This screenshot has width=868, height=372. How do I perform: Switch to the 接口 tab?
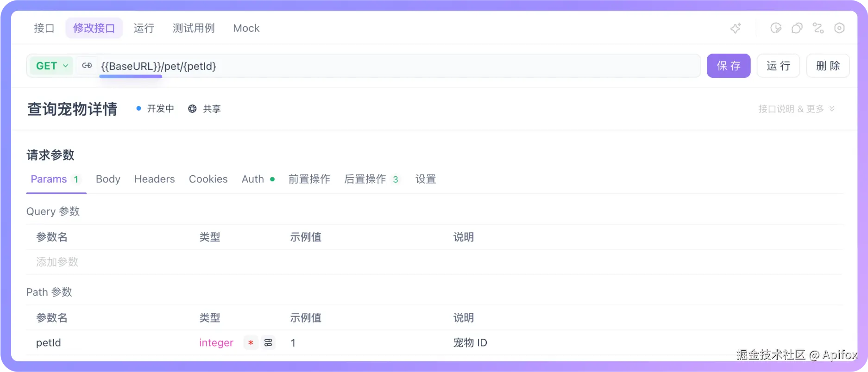pos(44,28)
